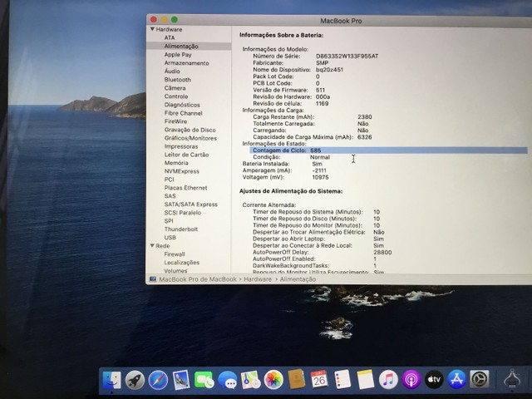Select Câmera in the sidebar

click(x=175, y=88)
